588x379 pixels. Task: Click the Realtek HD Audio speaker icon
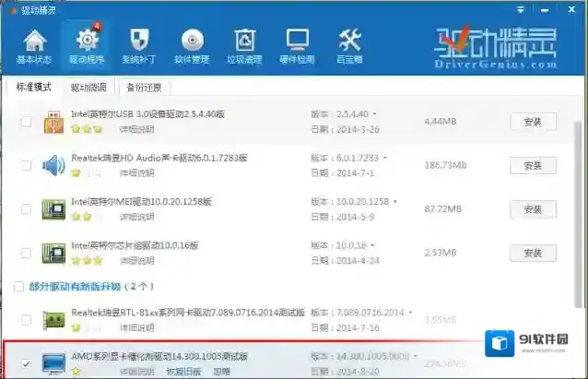[53, 165]
